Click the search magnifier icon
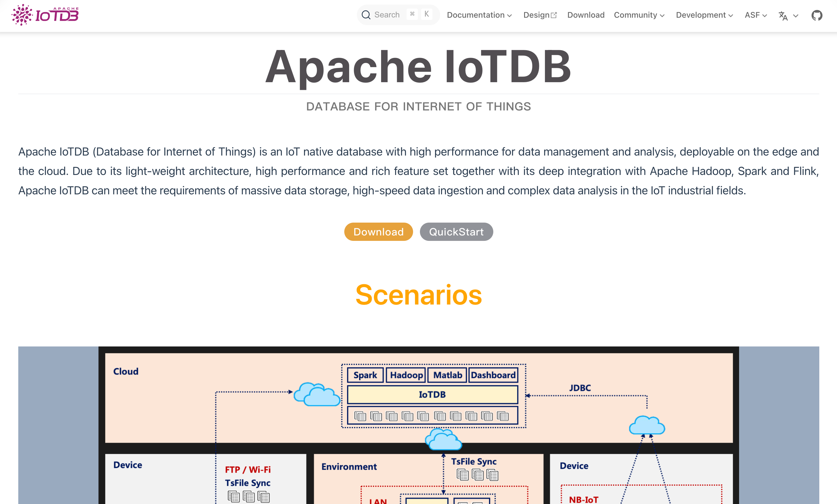The height and width of the screenshot is (504, 837). pyautogui.click(x=366, y=15)
